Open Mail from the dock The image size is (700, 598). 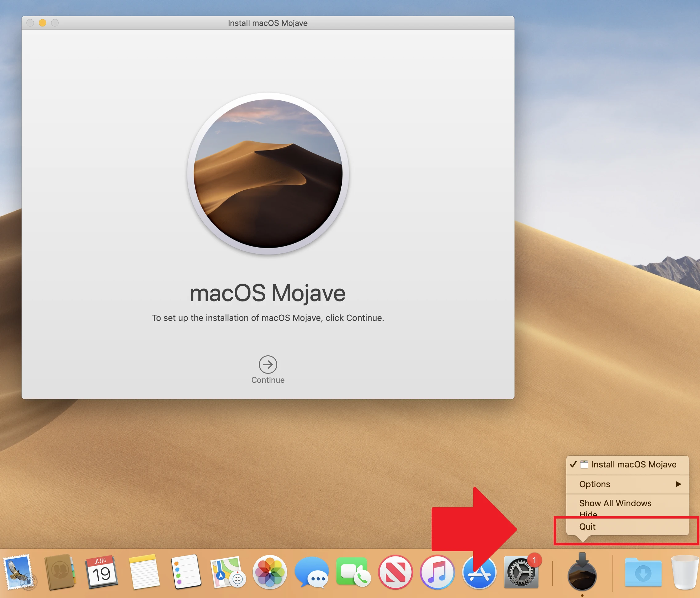(x=19, y=572)
